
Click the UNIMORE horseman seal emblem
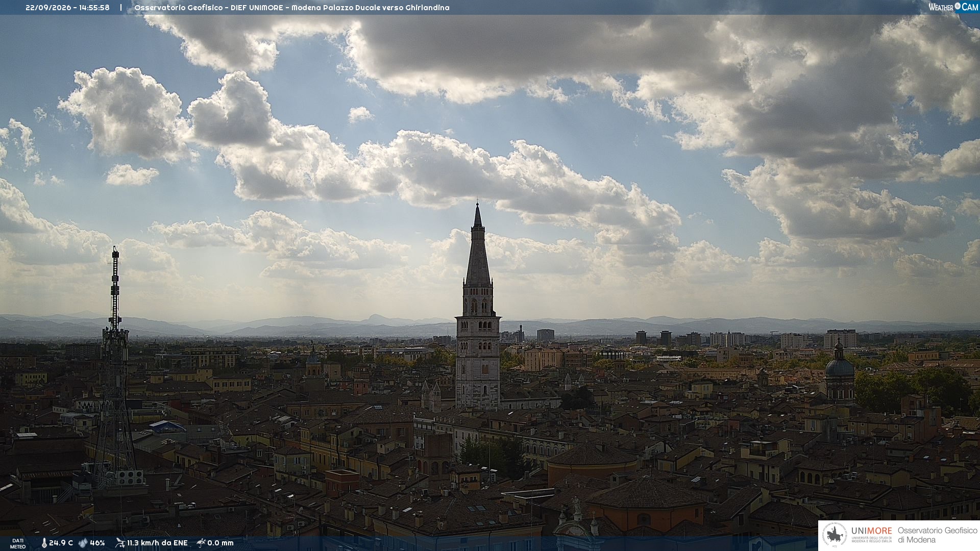835,535
